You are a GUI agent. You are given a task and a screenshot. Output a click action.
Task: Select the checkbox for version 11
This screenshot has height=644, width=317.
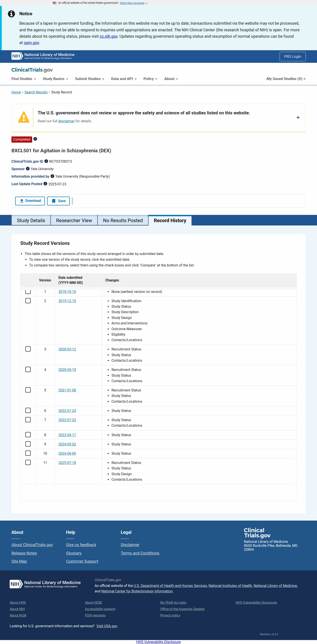tap(28, 462)
